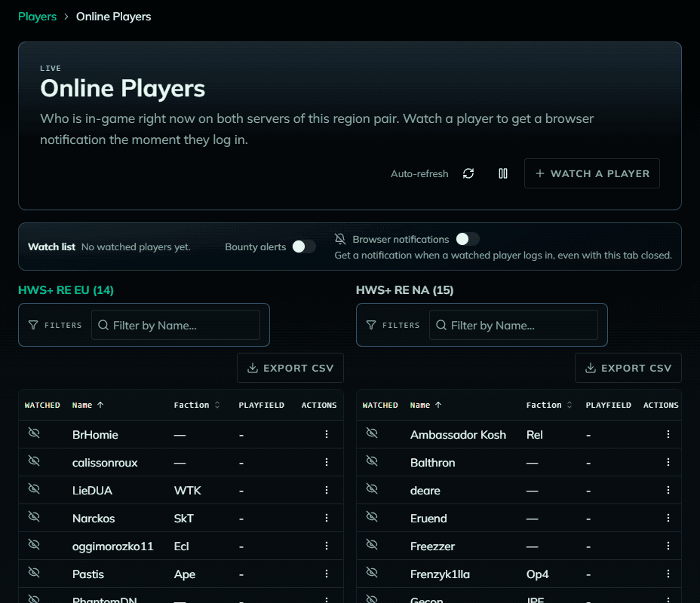The height and width of the screenshot is (603, 700).
Task: Export the EU player list as CSV
Action: [290, 368]
